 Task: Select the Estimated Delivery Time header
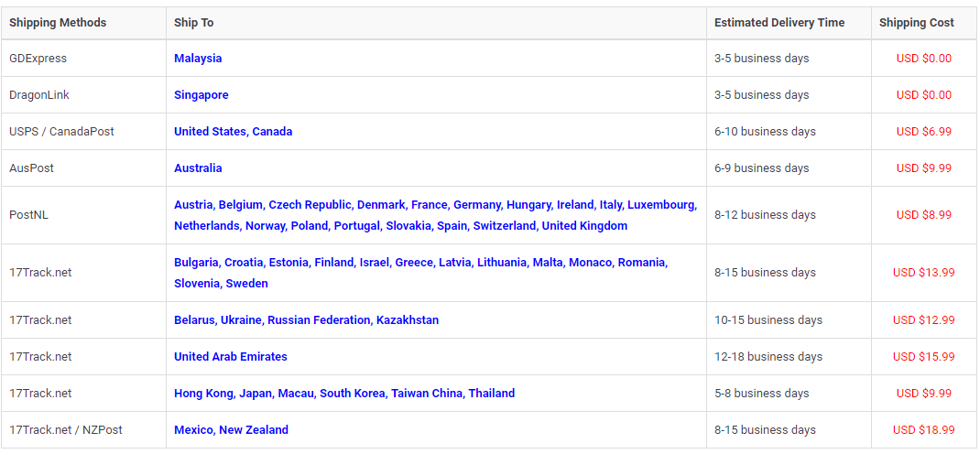point(779,23)
